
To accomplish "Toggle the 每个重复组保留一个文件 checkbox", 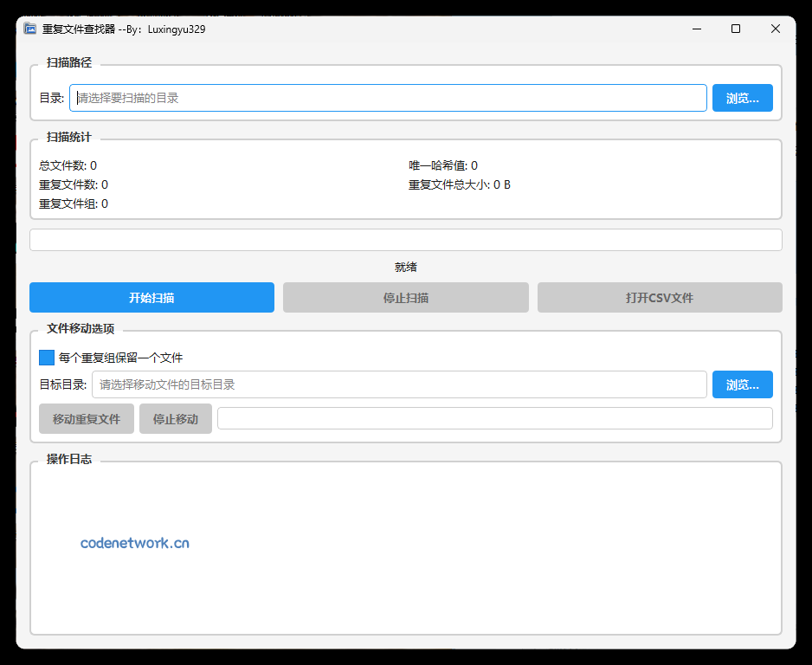I will click(47, 357).
